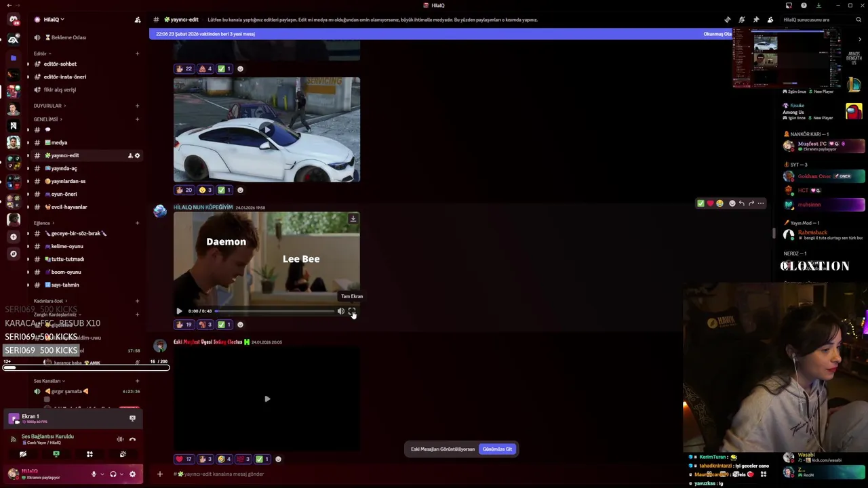Toggle microphone mute in user panel
This screenshot has width=868, height=488.
[x=94, y=474]
